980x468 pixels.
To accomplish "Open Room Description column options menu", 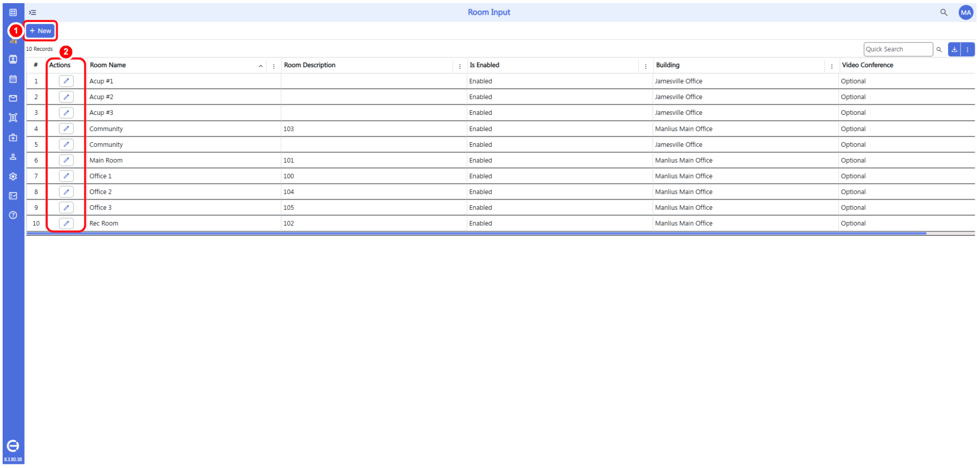I will click(x=460, y=66).
